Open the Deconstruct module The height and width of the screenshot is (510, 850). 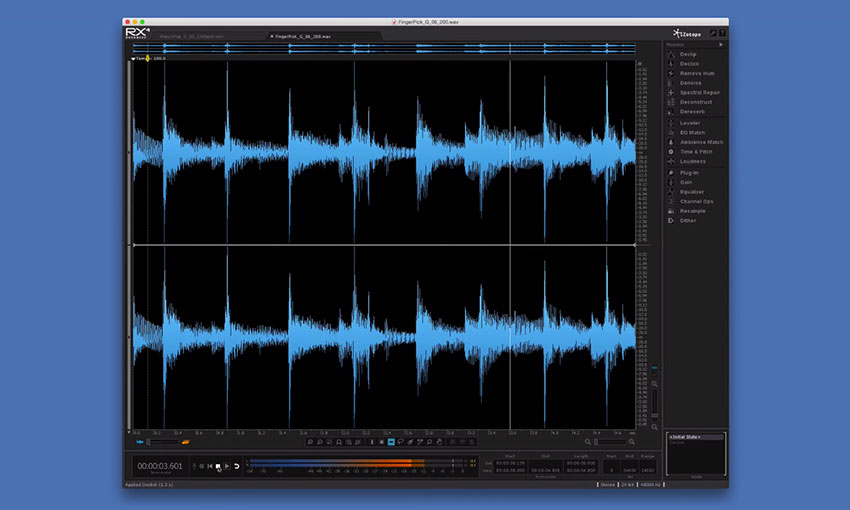point(696,102)
